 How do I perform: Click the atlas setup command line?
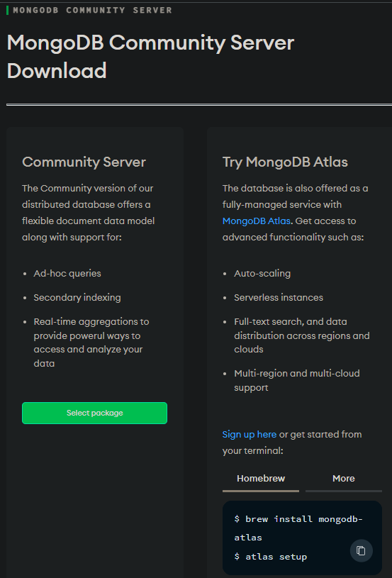[x=271, y=556]
